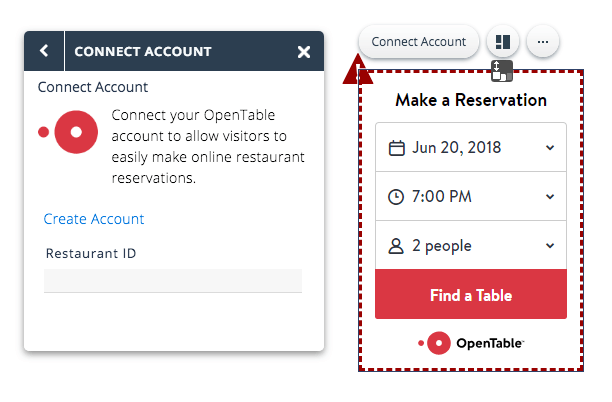Open the layout options icon button
The image size is (612, 402).
(x=503, y=42)
